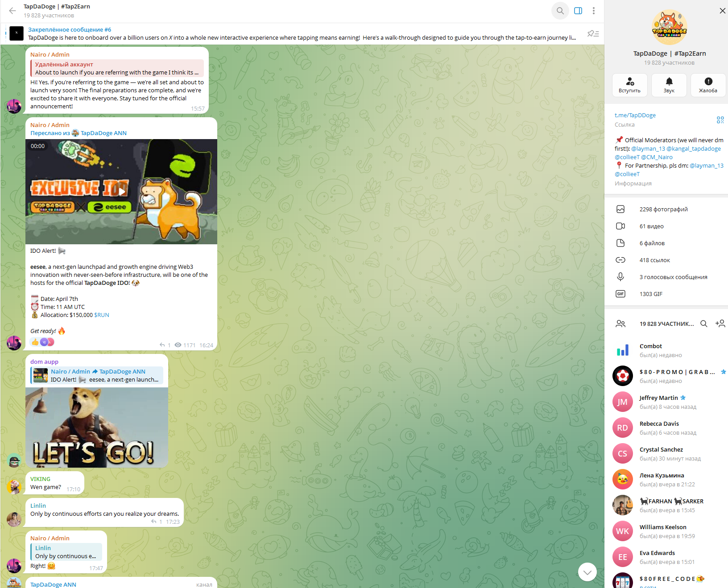This screenshot has width=728, height=588.
Task: Close the group info panel
Action: [x=722, y=11]
